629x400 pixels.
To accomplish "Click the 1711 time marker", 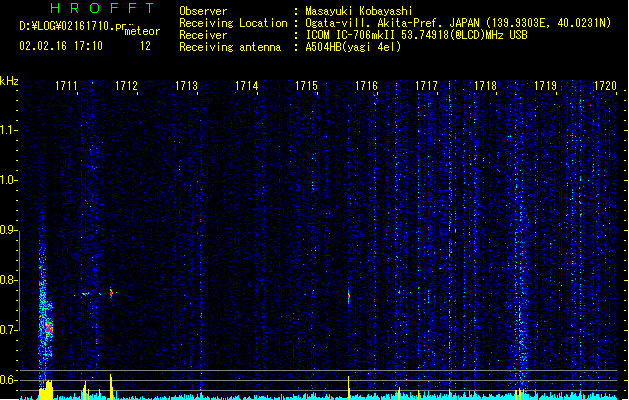I will tap(66, 86).
